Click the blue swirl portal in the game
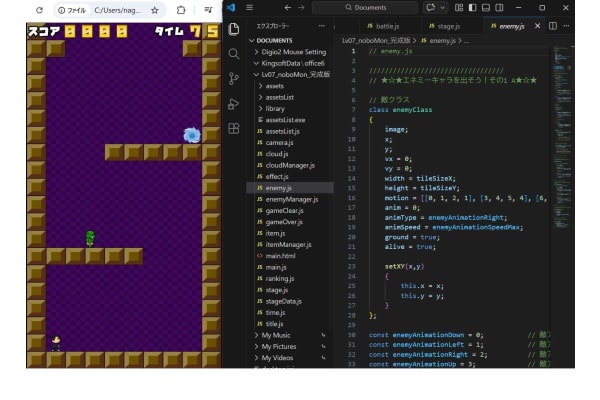The width and height of the screenshot is (600, 400). pyautogui.click(x=192, y=135)
